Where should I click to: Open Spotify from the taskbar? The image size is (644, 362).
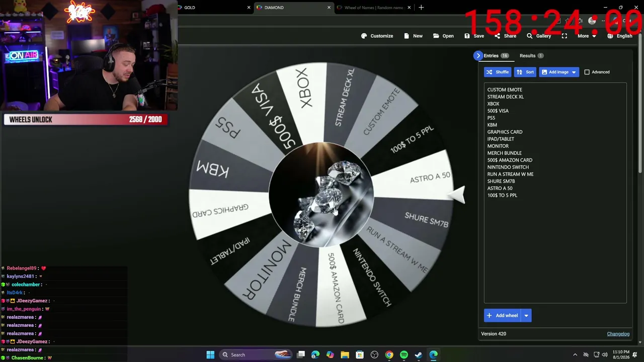(x=404, y=355)
